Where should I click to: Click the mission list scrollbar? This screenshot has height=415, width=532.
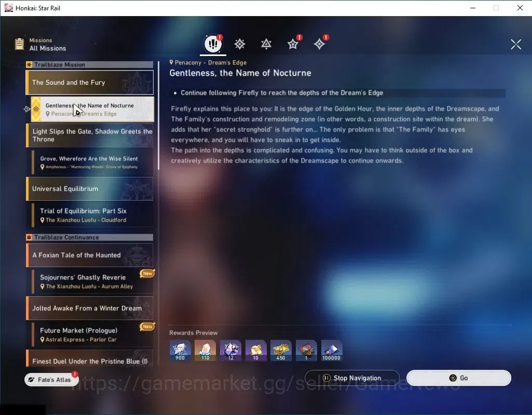[x=158, y=115]
